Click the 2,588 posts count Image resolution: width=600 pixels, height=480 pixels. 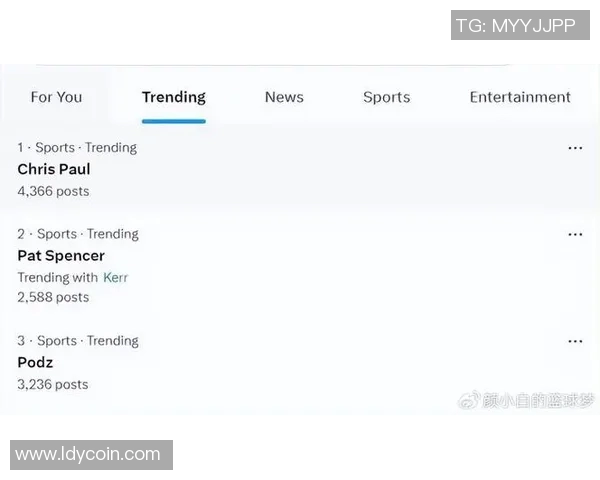[53, 297]
